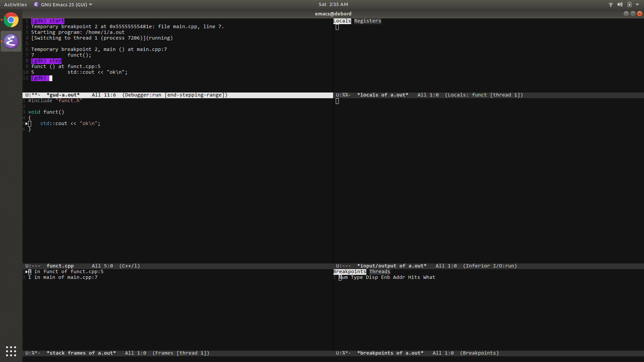The width and height of the screenshot is (644, 362).
Task: Click the Wi-Fi status icon
Action: coord(610,4)
